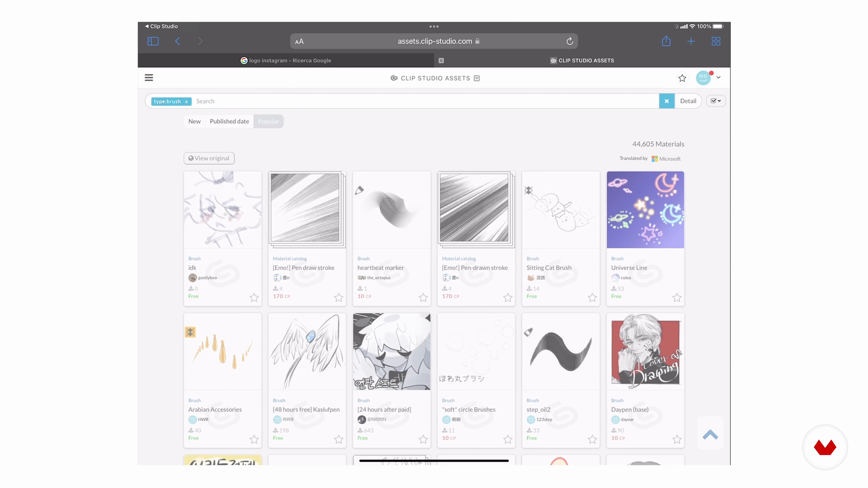868x488 pixels.
Task: Favorite the Sitting Cat Brush star
Action: 592,297
